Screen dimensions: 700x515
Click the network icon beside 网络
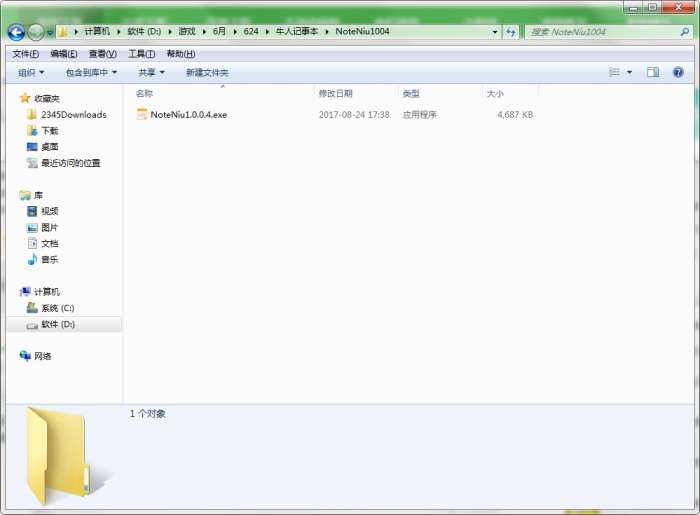[x=25, y=356]
